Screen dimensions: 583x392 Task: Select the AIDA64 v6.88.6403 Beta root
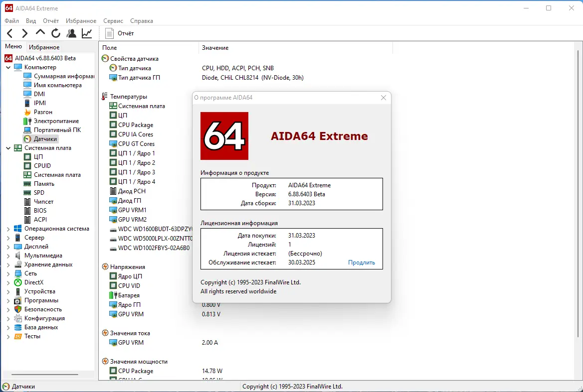(x=40, y=58)
